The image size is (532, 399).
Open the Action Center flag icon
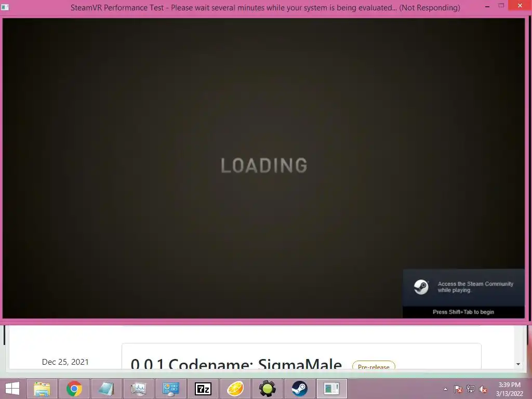(x=458, y=389)
